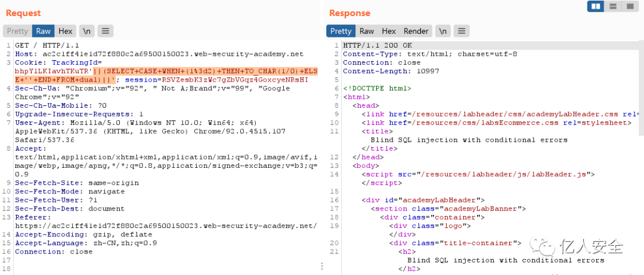The height and width of the screenshot is (275, 644).
Task: Click the 'Sec-Fetch-Mode: navigate' header
Action: click(69, 192)
